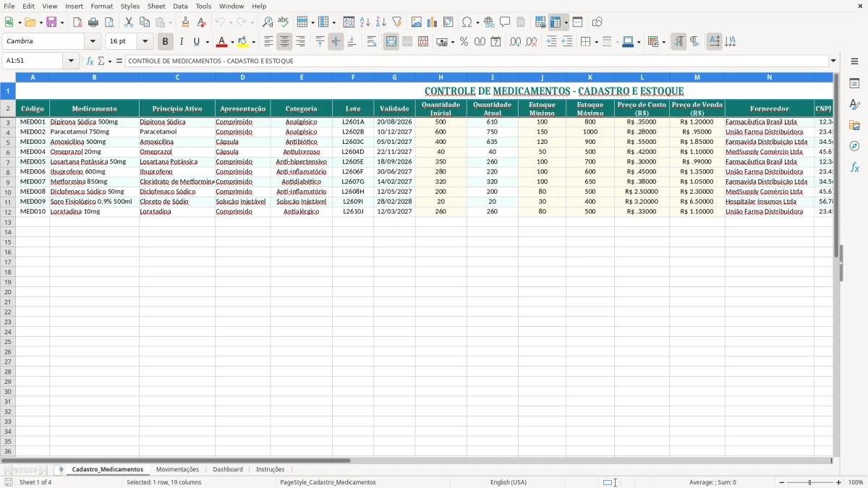Toggle Wrap Text button
This screenshot has width=868, height=488.
click(371, 42)
